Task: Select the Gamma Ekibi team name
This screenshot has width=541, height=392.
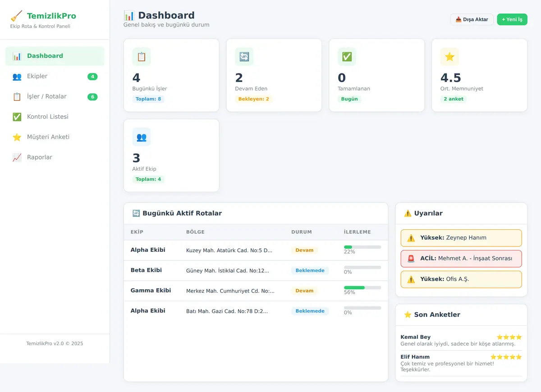Action: (151, 291)
